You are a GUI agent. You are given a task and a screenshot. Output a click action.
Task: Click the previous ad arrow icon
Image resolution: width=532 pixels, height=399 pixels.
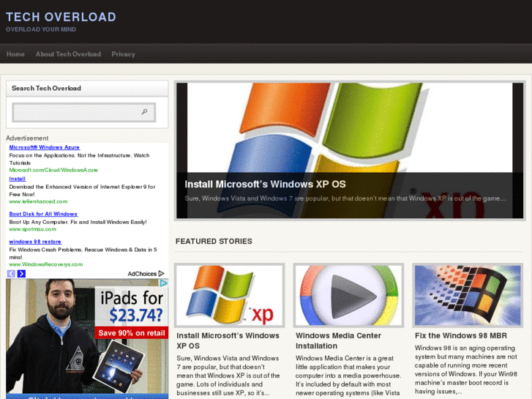tap(11, 274)
